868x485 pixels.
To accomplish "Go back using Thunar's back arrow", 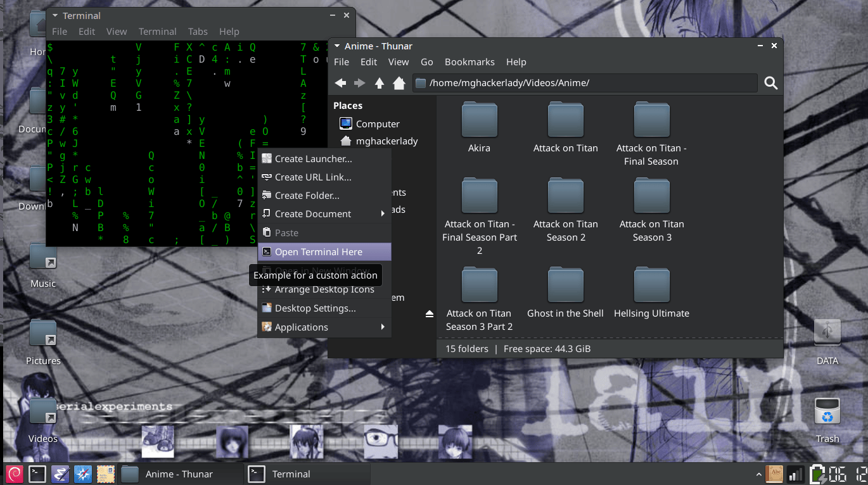I will (x=340, y=83).
